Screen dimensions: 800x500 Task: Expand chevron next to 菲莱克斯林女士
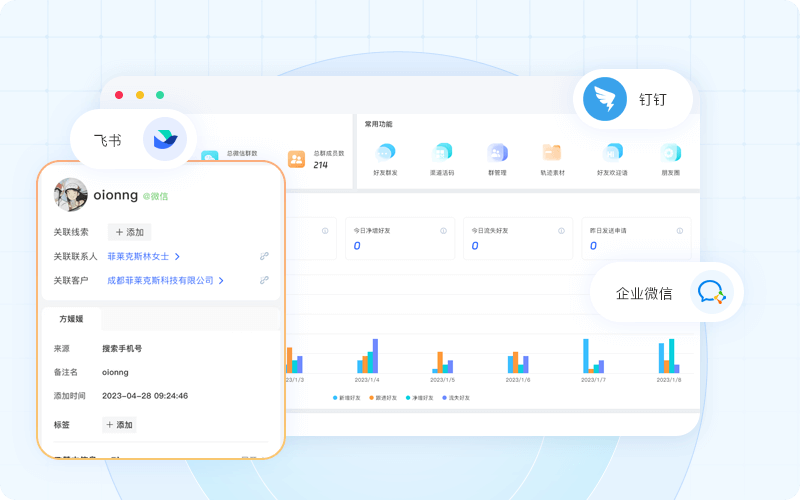click(177, 256)
